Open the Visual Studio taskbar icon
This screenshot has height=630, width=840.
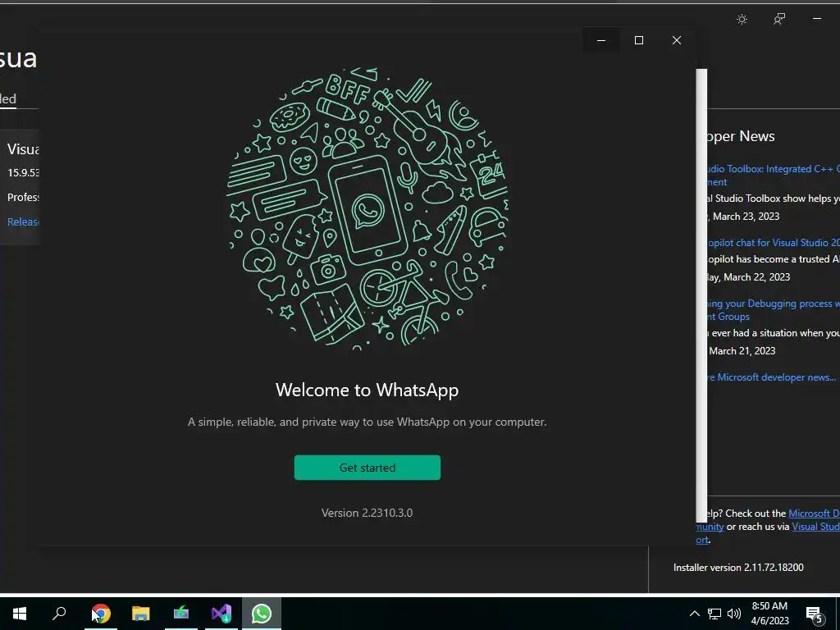221,614
